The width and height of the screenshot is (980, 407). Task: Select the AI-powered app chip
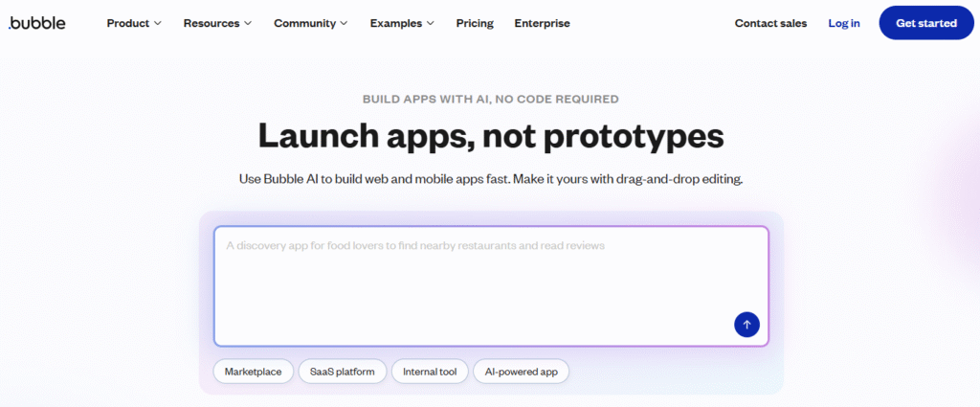522,372
